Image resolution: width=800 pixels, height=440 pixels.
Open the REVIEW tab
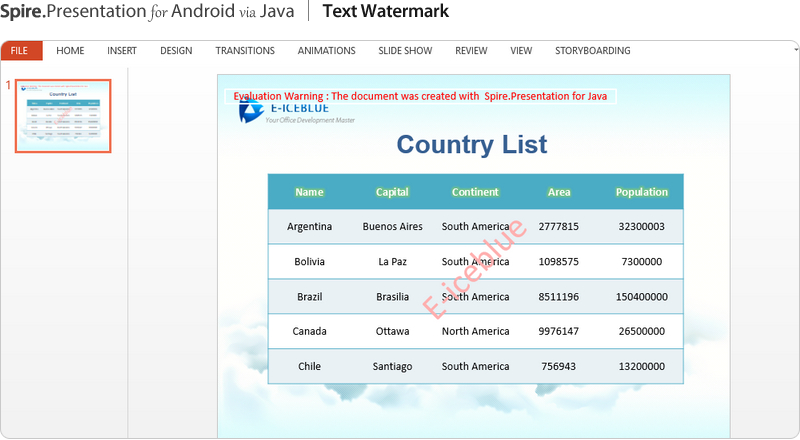(x=471, y=51)
